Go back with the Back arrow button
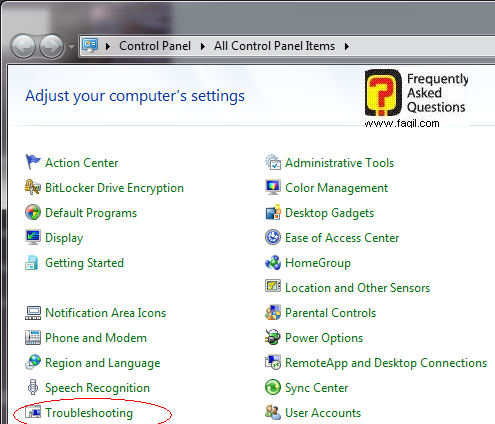 [x=23, y=46]
